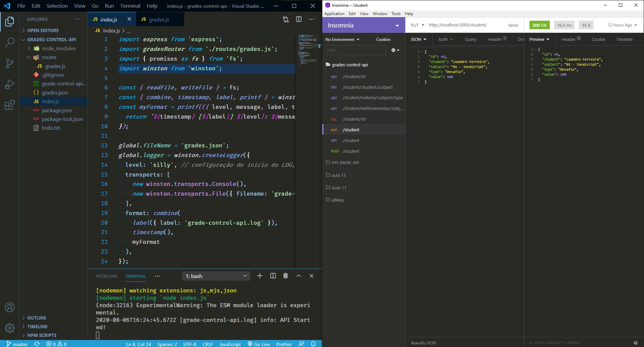The image size is (644, 347).
Task: Split the editor using the split icon
Action: tap(299, 19)
